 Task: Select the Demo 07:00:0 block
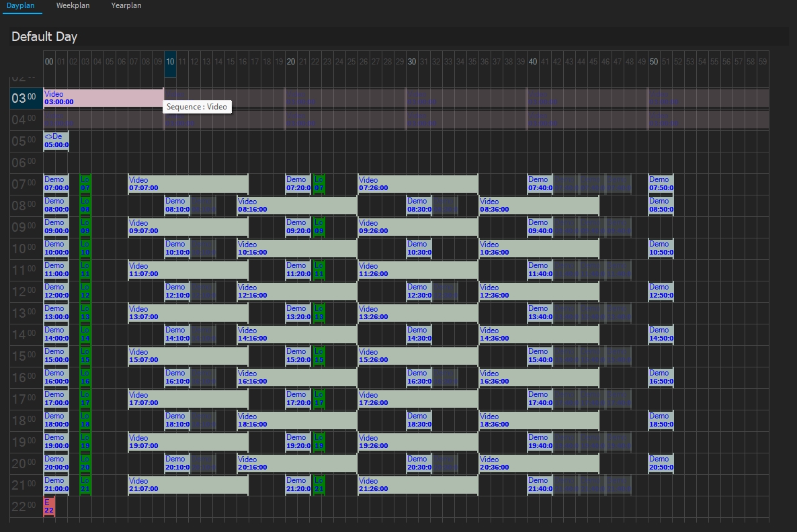point(56,184)
